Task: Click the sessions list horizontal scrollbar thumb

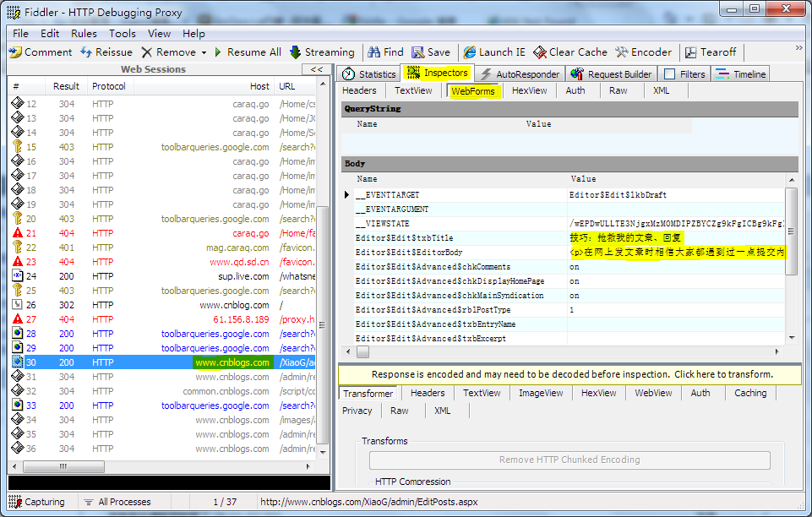Action: click(x=63, y=467)
